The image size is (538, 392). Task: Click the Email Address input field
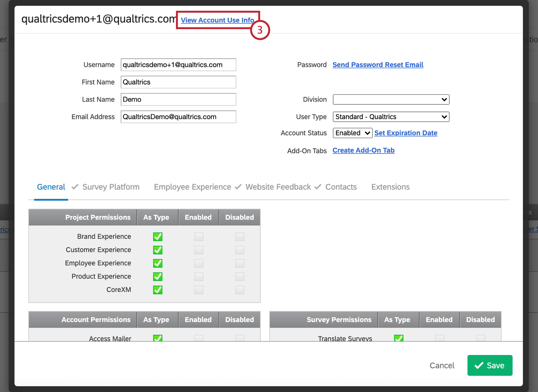pyautogui.click(x=178, y=117)
